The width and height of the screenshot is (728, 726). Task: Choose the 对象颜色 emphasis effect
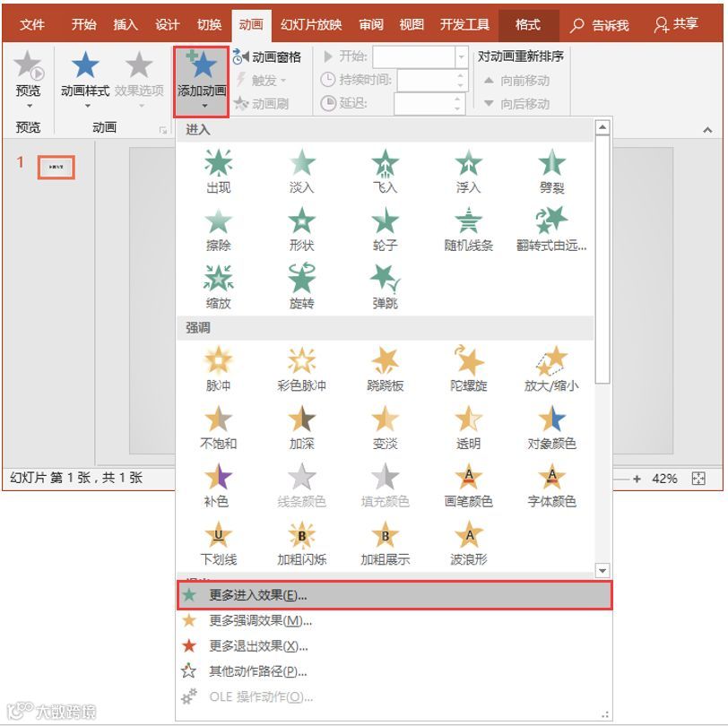pyautogui.click(x=551, y=427)
